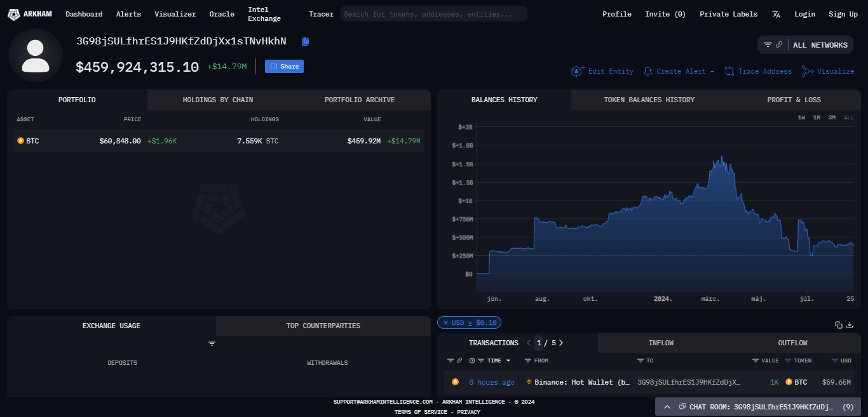Click the Privacy footer link
The height and width of the screenshot is (417, 868).
469,412
